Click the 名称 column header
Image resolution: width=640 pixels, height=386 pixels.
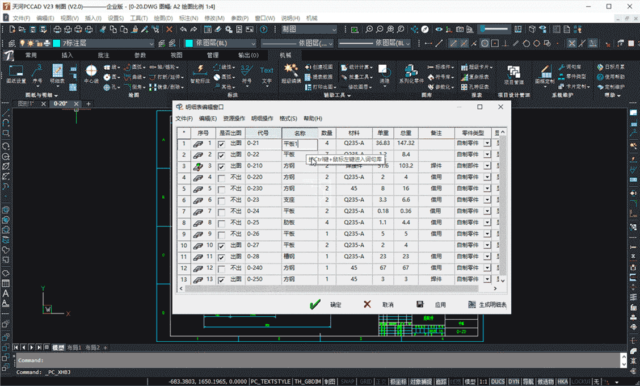pyautogui.click(x=300, y=133)
